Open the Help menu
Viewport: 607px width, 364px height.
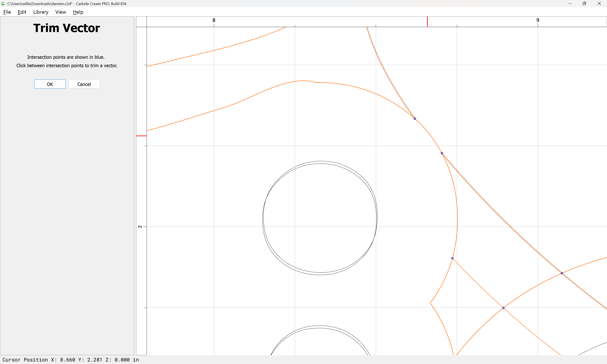(78, 12)
